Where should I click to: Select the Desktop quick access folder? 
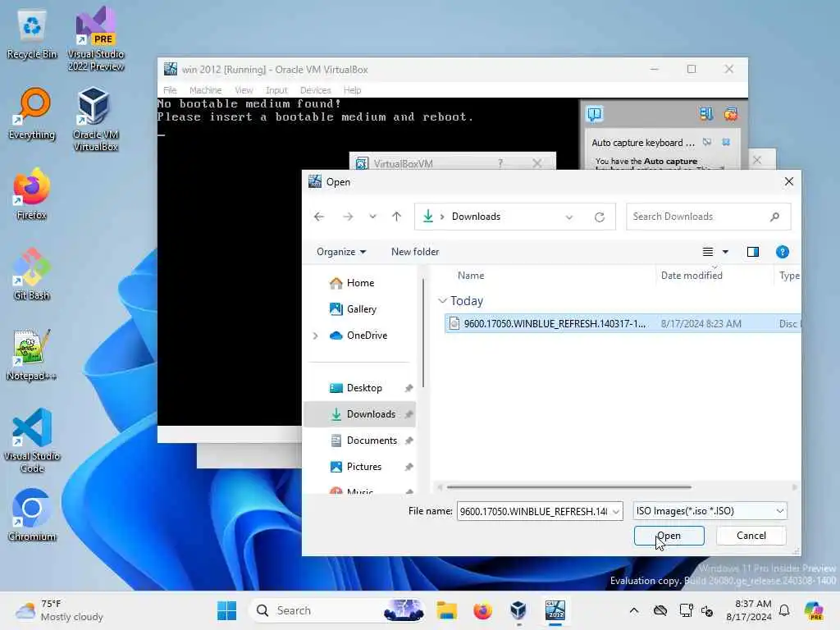(364, 388)
